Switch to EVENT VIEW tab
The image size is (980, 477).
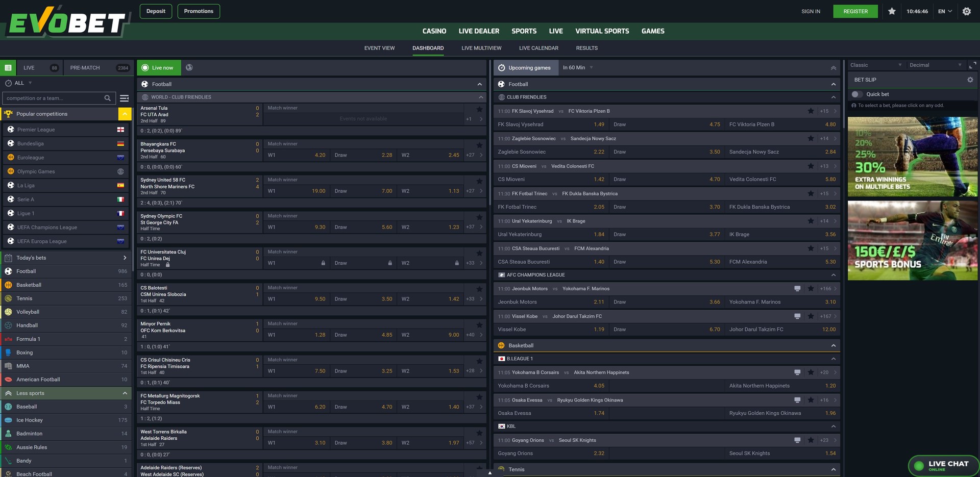click(379, 48)
